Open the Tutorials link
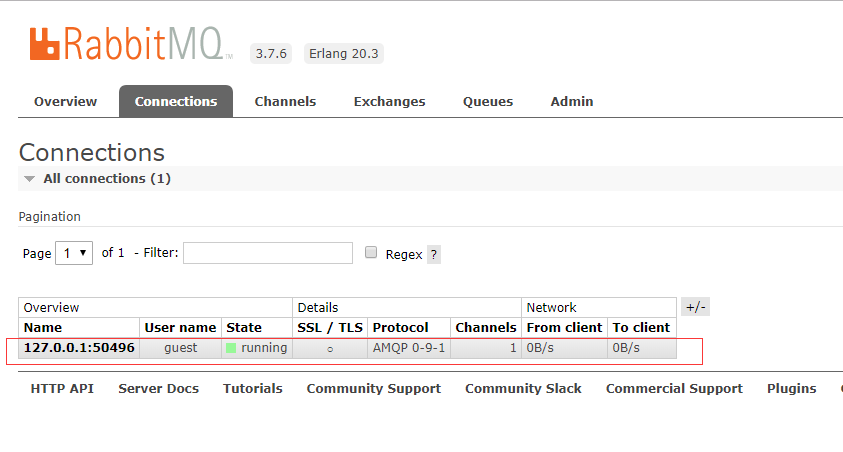This screenshot has width=843, height=452. [x=253, y=389]
